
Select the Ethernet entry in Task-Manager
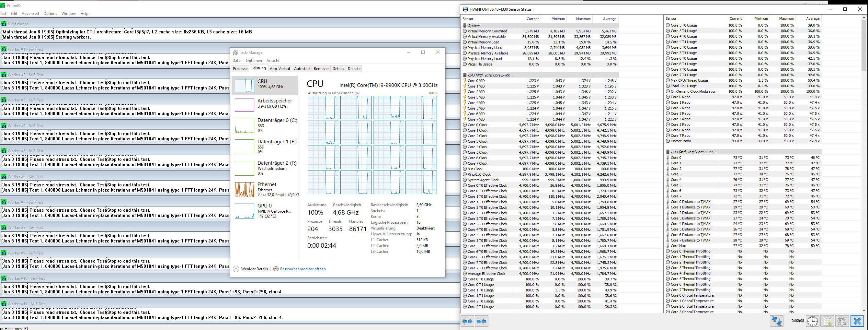[x=265, y=190]
